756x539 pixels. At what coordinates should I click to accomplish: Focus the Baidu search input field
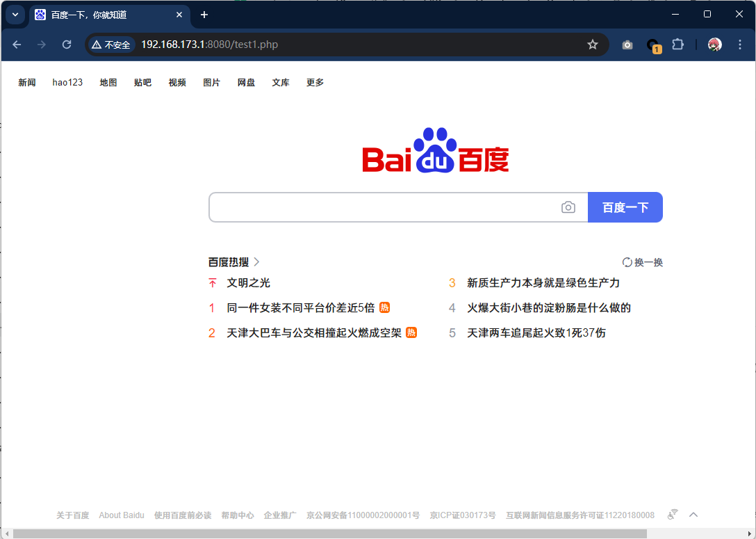point(382,207)
